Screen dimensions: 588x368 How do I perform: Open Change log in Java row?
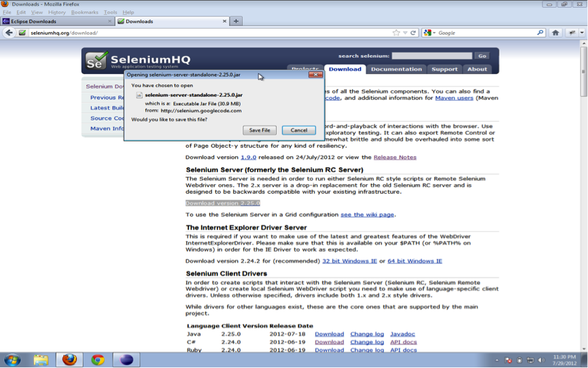(x=367, y=334)
